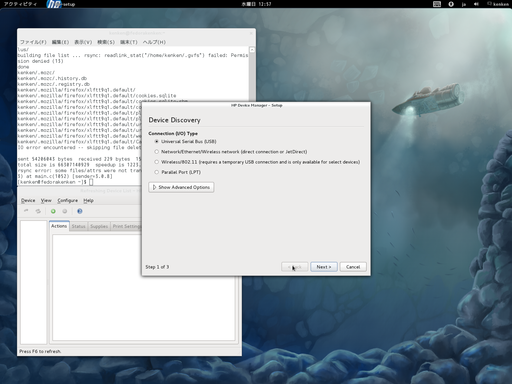Open the View menu in HP Device Manager

pyautogui.click(x=46, y=200)
